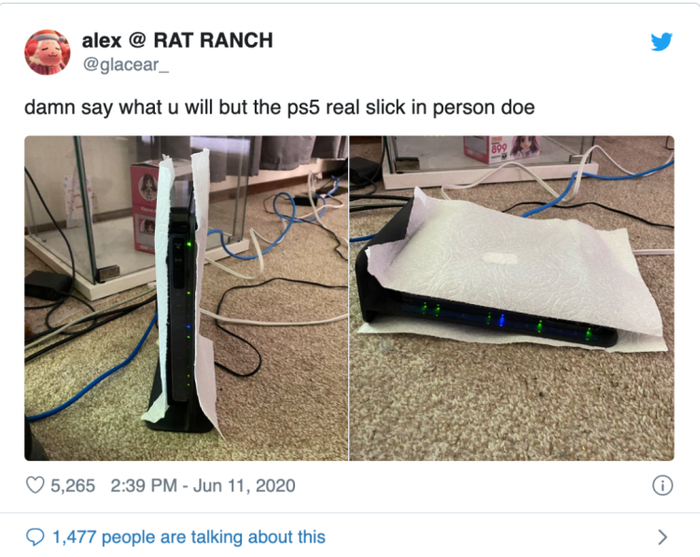700x557 pixels.
Task: Click the 899 box label in right photo
Action: [499, 148]
